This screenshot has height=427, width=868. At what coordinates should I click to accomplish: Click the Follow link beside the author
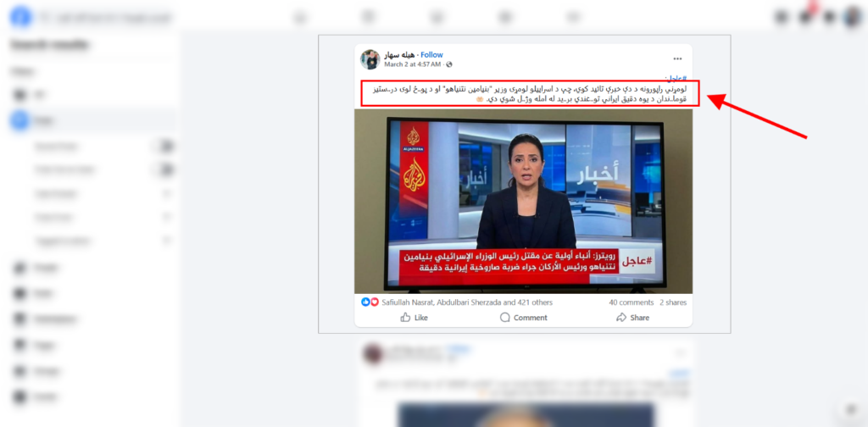point(431,55)
